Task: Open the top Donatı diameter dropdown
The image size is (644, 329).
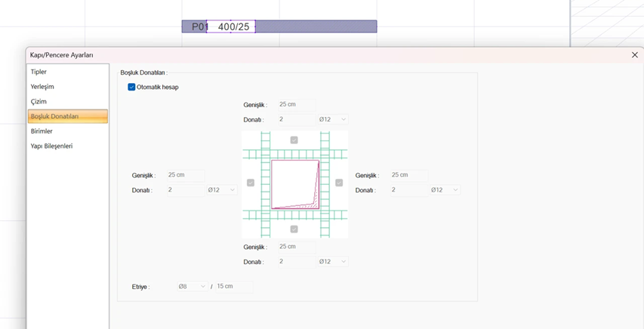Action: 332,119
